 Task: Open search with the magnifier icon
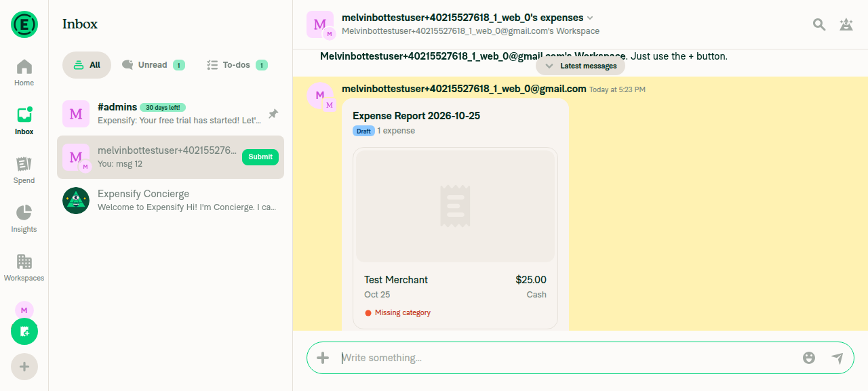coord(819,24)
